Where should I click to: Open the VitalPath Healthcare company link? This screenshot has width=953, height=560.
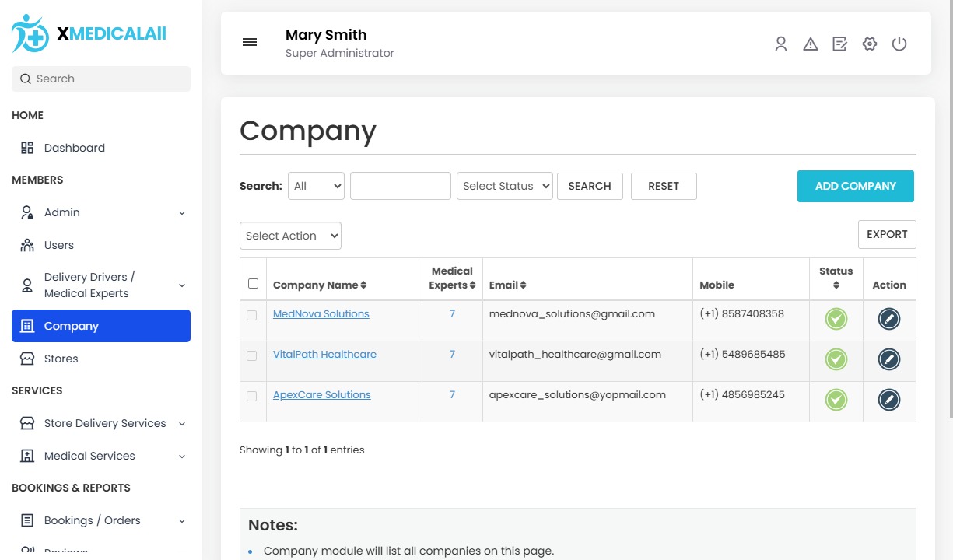point(324,355)
